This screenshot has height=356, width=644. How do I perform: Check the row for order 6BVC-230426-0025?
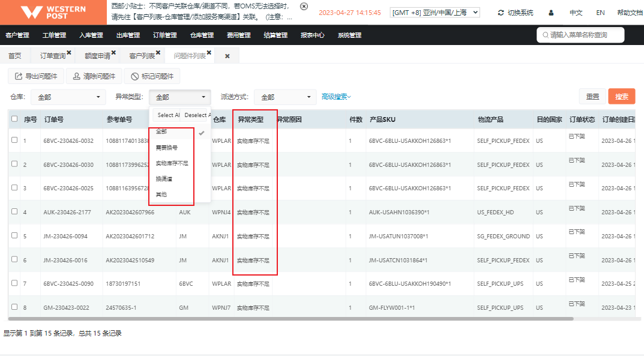click(x=14, y=187)
